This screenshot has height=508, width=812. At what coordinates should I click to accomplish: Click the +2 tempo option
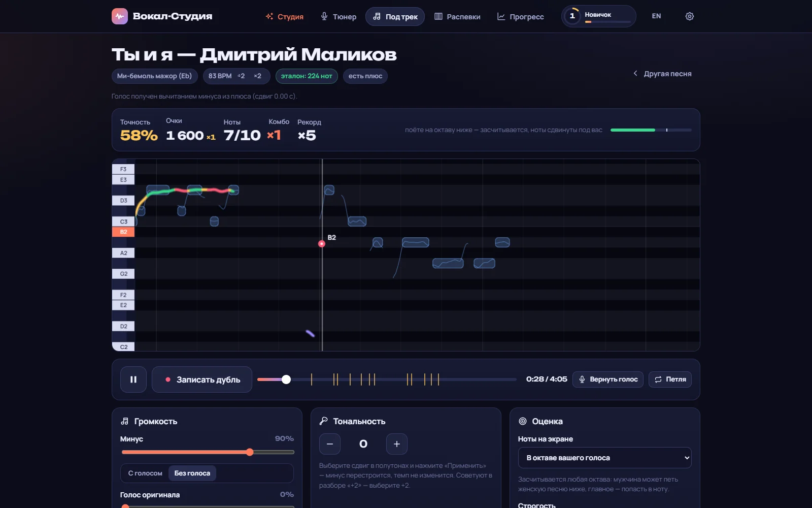click(241, 76)
